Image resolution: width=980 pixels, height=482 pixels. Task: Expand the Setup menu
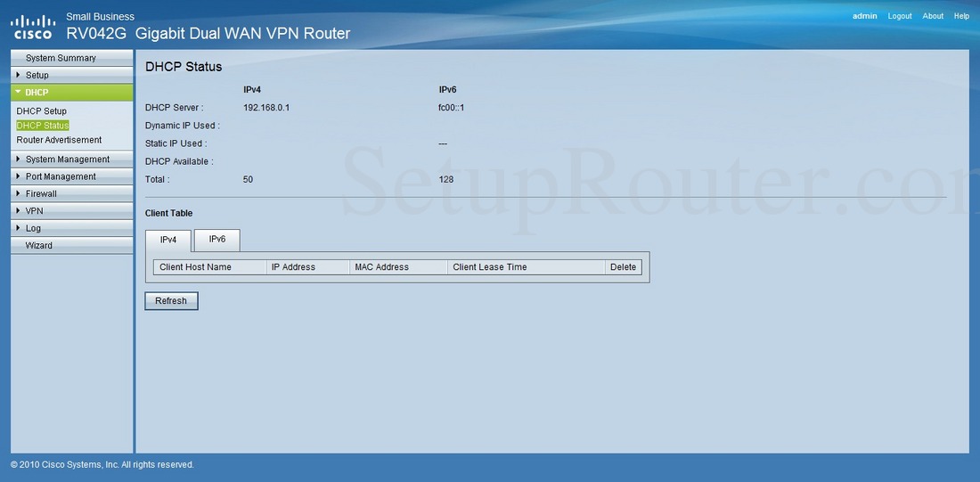[x=72, y=75]
